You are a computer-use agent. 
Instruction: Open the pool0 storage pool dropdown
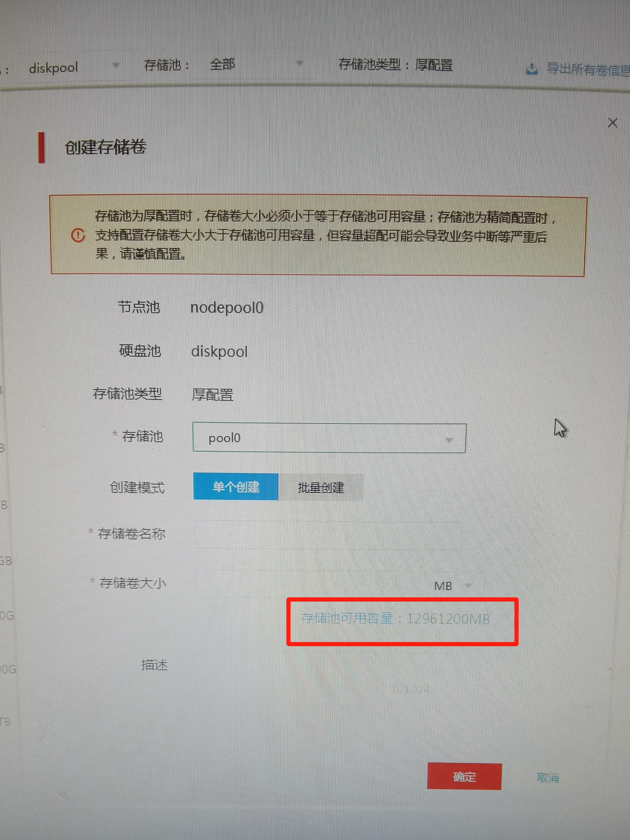pos(329,438)
